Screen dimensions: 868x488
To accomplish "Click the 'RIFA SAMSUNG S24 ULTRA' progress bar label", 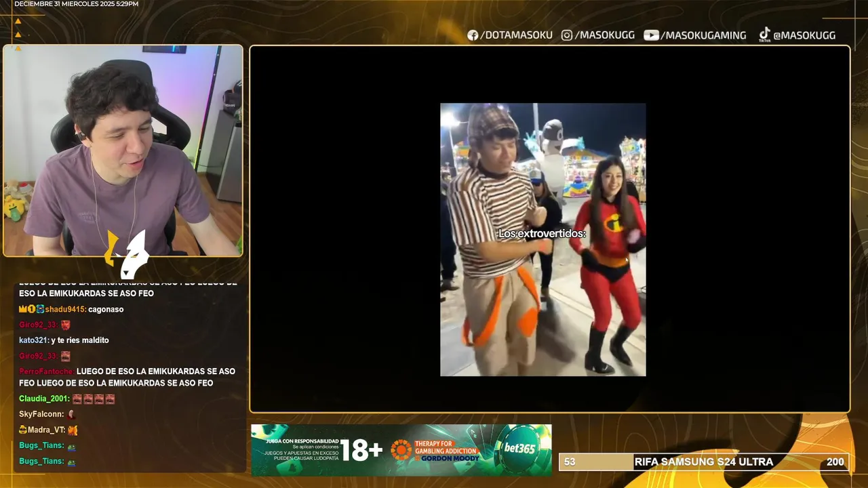I will (704, 462).
